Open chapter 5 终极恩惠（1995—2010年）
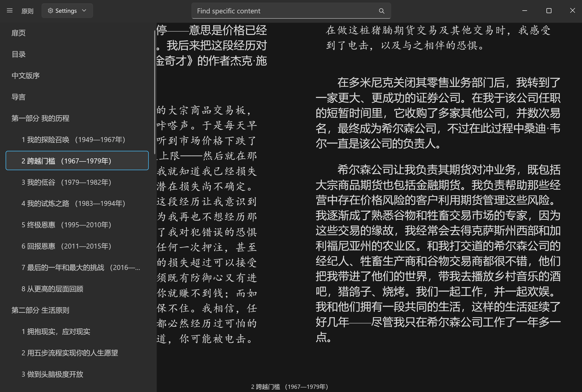The image size is (582, 392). click(77, 224)
